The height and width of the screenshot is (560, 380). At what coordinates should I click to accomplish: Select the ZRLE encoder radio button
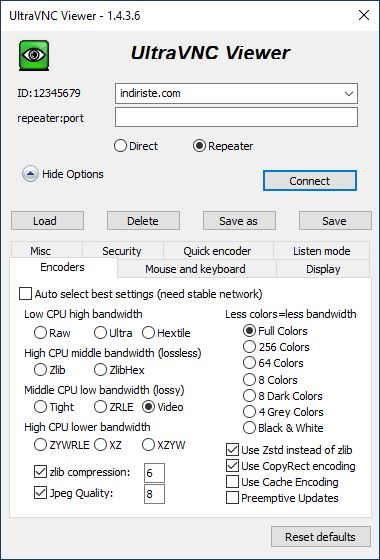[x=100, y=407]
